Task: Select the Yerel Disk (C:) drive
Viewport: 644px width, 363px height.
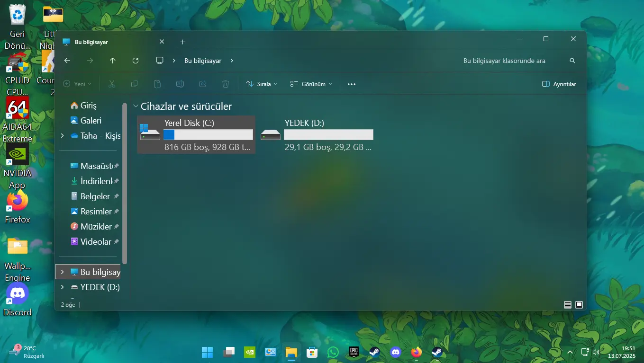Action: point(196,135)
